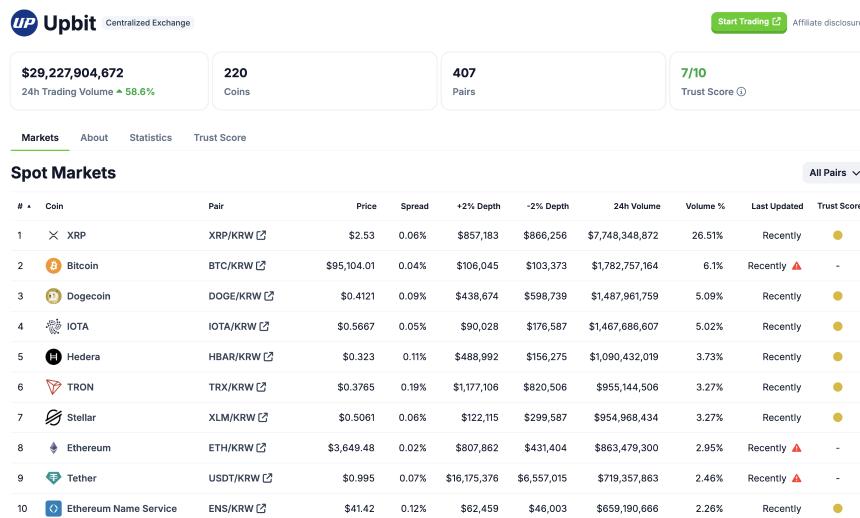Click the Ethereum Name Service icon
This screenshot has width=860, height=518.
click(53, 509)
